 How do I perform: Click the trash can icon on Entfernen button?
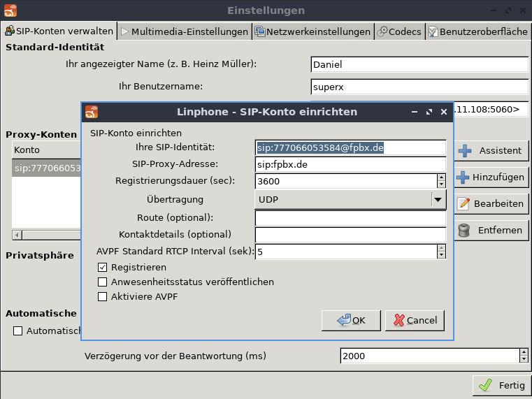(x=463, y=230)
